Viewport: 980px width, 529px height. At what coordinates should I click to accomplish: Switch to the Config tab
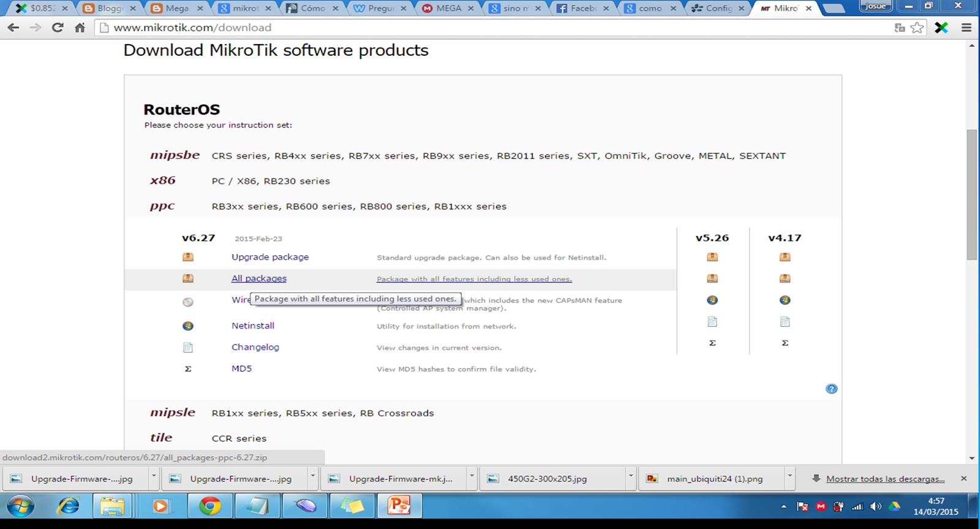[x=718, y=8]
